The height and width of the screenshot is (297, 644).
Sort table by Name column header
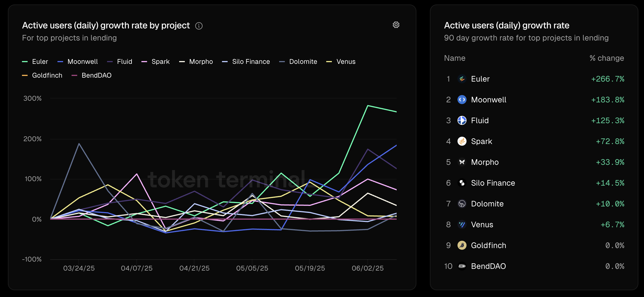pos(454,58)
